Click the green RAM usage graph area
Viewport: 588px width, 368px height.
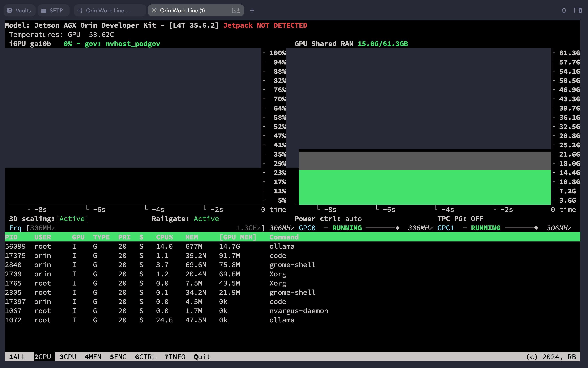point(424,187)
